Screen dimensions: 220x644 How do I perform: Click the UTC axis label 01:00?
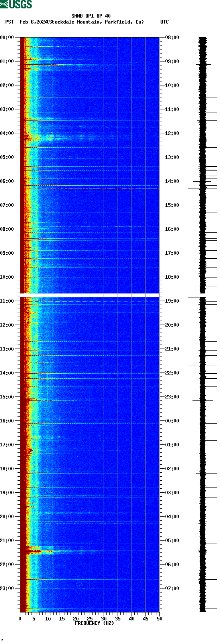pyautogui.click(x=172, y=445)
